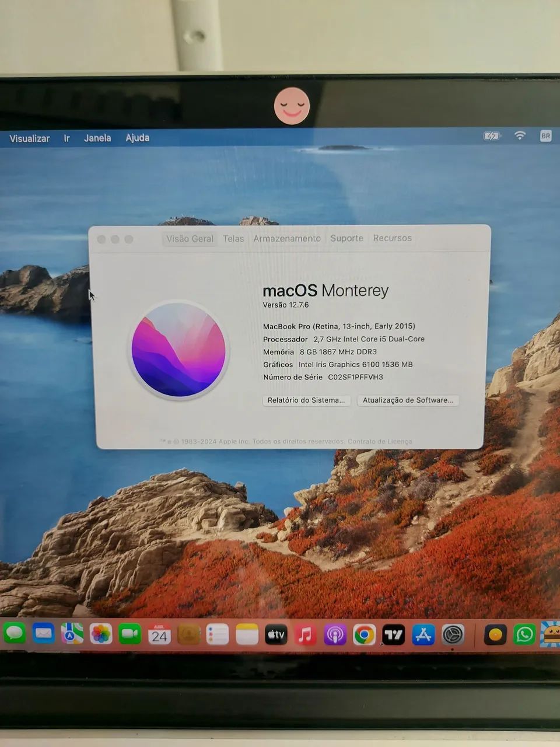This screenshot has height=747, width=560.
Task: Switch to the Suporte tab
Action: (x=346, y=238)
